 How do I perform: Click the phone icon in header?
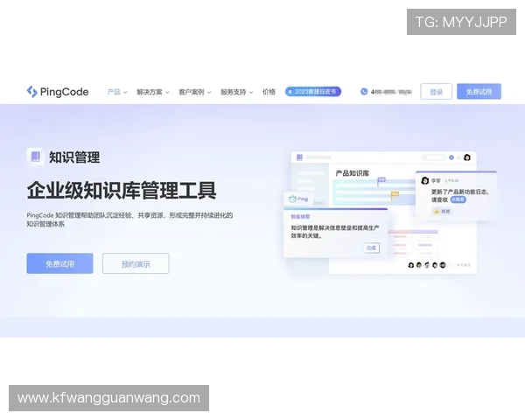tap(364, 91)
